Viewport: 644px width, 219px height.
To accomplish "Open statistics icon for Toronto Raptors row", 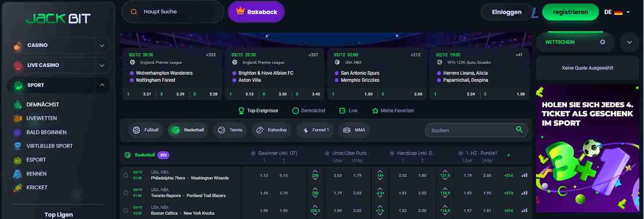I will 524,193.
